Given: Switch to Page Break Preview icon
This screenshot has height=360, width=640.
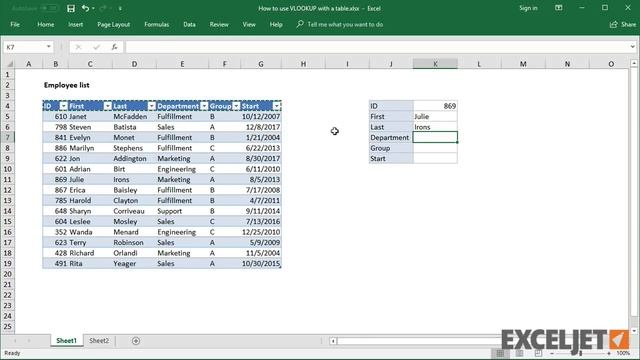Looking at the screenshot, I should tap(538, 353).
